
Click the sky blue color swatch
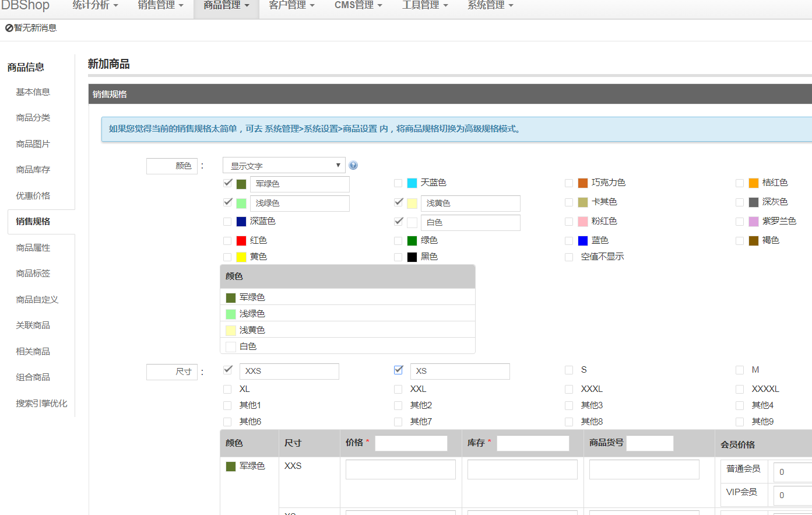point(412,183)
